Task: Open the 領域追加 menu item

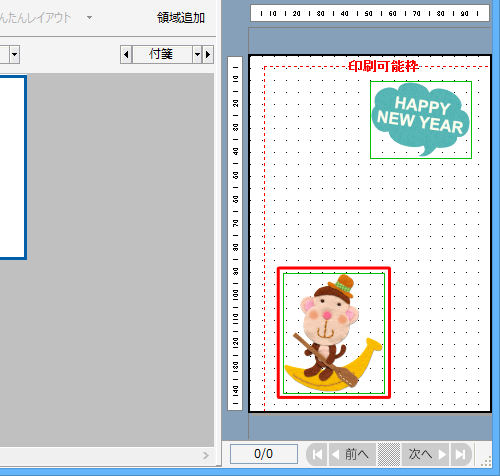Action: (181, 18)
